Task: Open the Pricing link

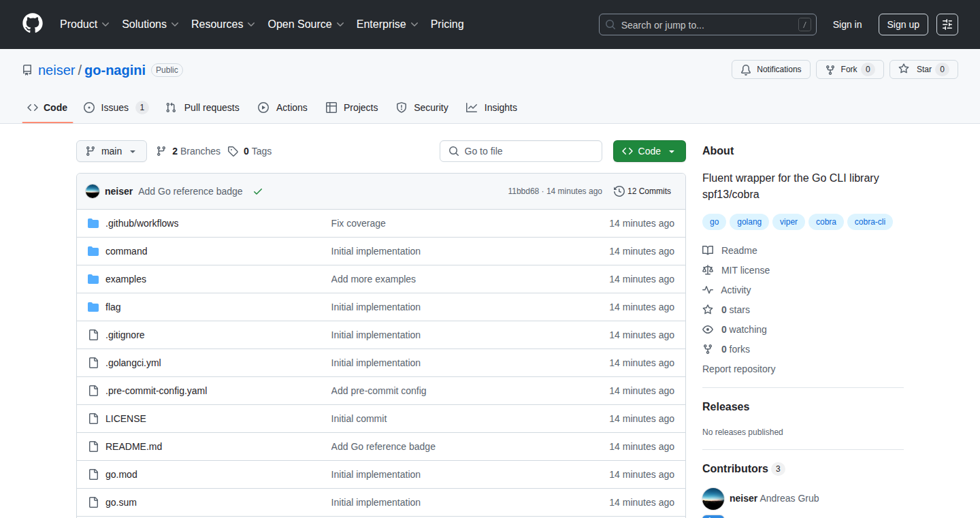Action: [447, 24]
